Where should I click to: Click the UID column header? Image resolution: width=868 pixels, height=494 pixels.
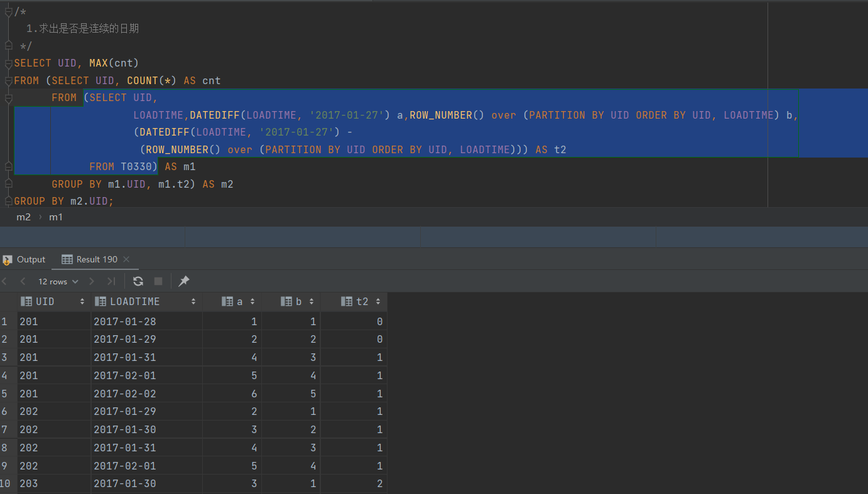pyautogui.click(x=53, y=302)
